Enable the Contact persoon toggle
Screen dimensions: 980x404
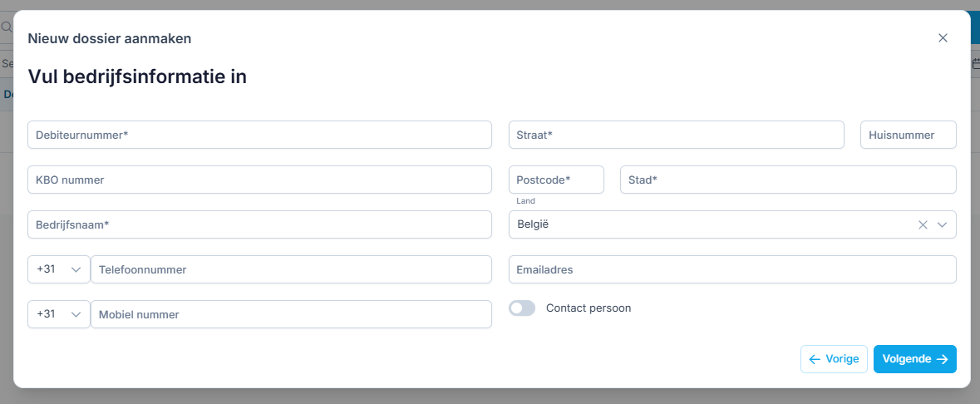(x=522, y=308)
